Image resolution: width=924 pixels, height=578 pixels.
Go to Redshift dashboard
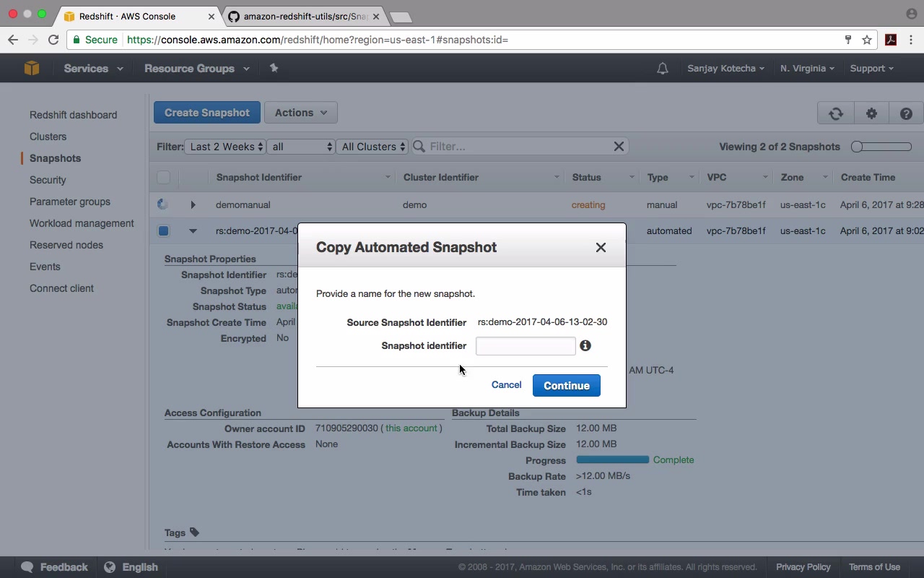[x=73, y=115]
